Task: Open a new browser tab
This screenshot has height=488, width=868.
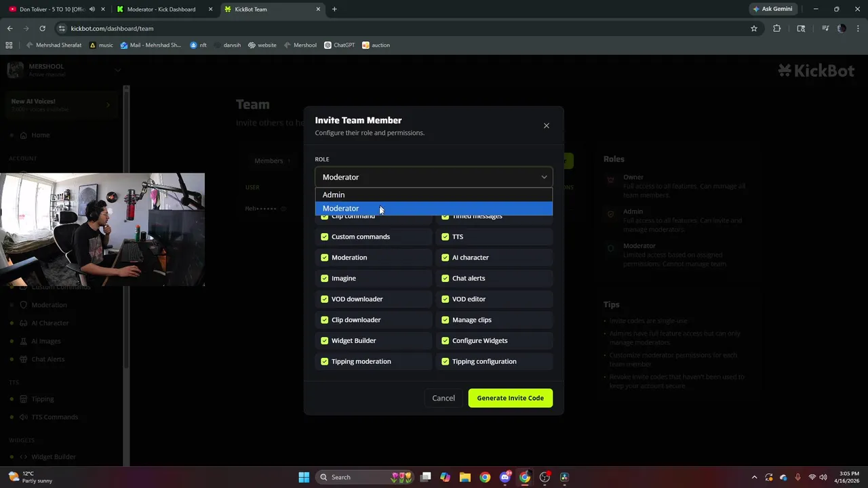Action: (x=334, y=9)
